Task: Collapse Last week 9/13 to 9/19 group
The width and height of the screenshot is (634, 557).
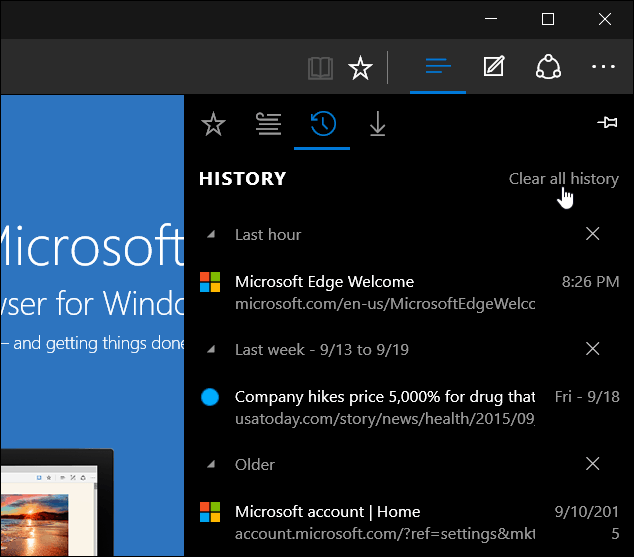Action: point(211,349)
